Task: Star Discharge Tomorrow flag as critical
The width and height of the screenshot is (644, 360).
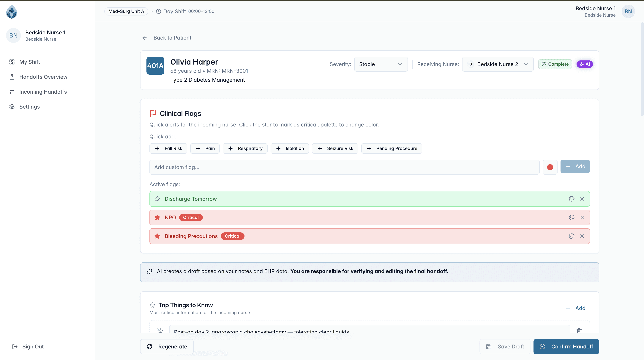Action: [x=157, y=199]
